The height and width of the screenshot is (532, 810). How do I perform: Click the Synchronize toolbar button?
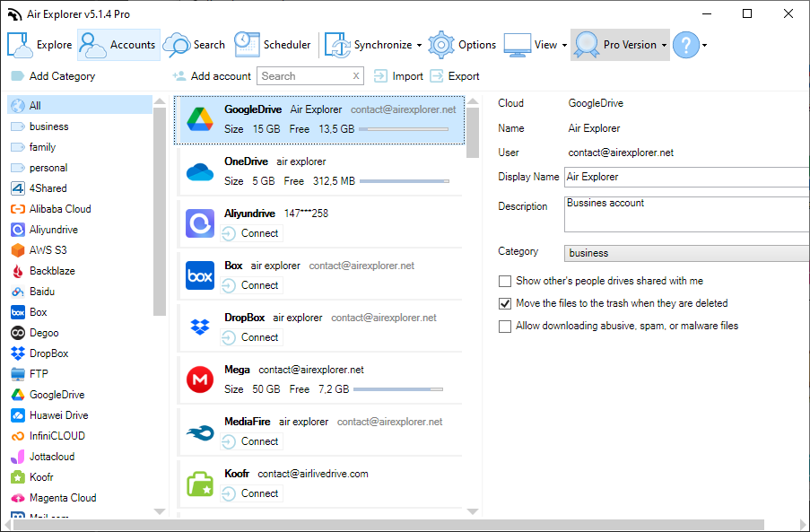368,45
